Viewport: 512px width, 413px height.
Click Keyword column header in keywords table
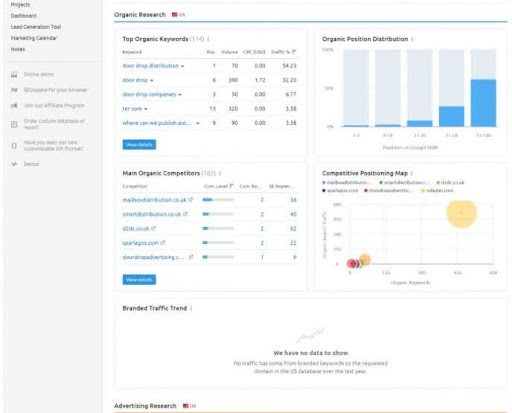click(132, 52)
